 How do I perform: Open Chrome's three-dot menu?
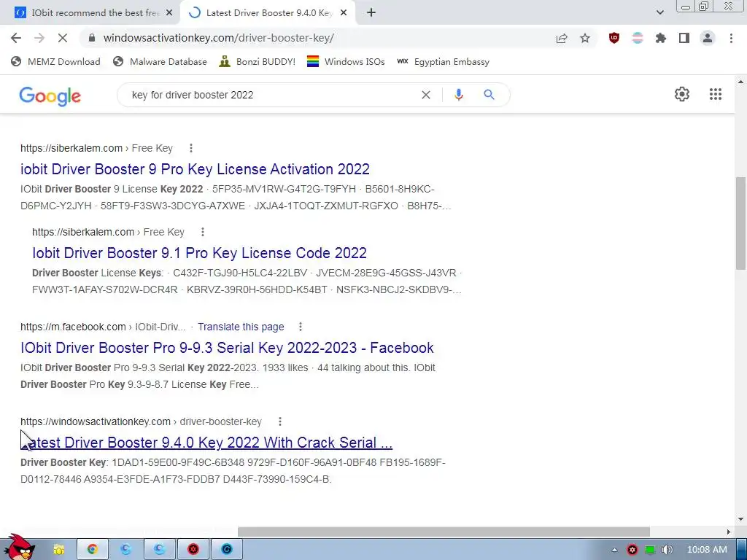[x=731, y=38]
